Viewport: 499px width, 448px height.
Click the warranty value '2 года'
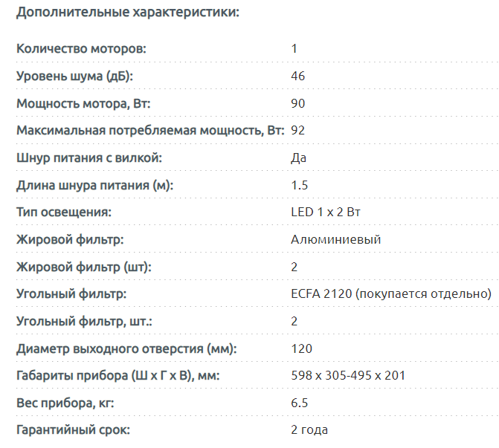309,429
